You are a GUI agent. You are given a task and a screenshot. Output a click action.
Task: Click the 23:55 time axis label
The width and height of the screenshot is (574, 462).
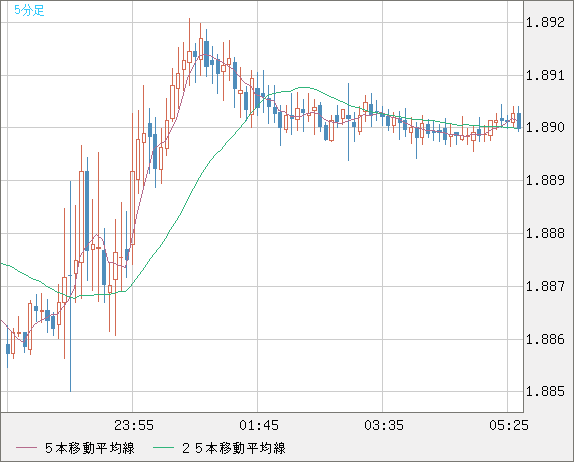tap(134, 425)
